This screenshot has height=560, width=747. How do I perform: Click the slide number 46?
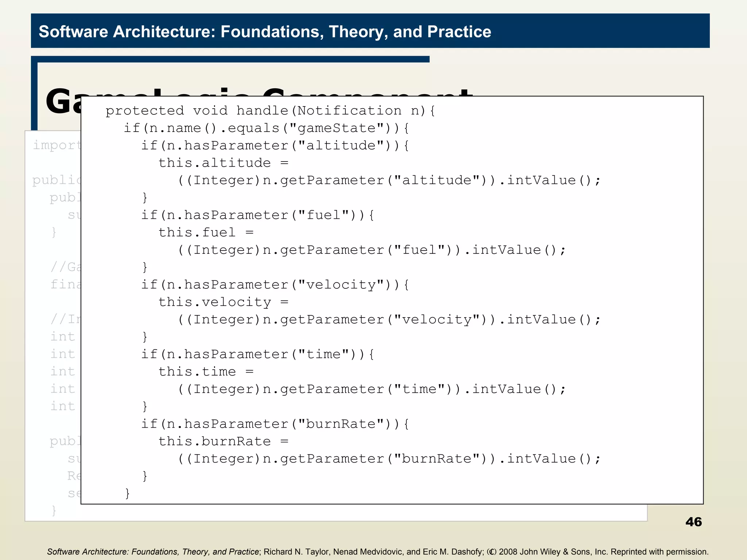693,522
